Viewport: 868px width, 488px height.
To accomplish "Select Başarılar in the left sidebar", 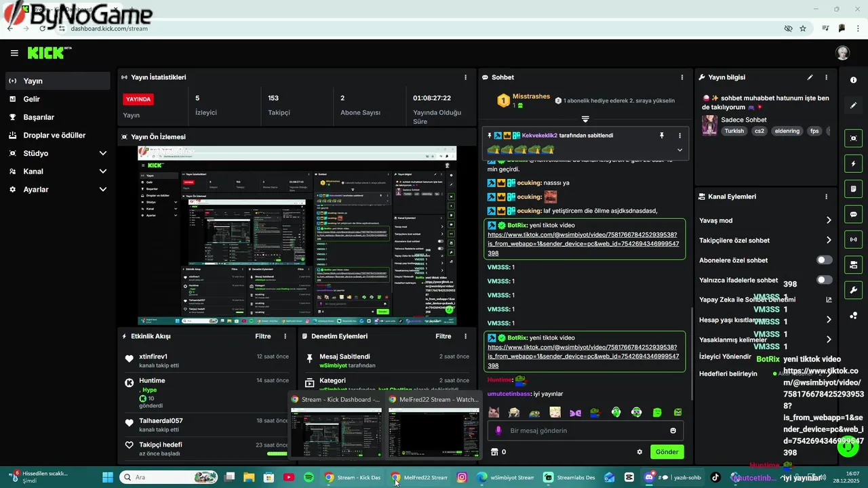I will click(58, 117).
